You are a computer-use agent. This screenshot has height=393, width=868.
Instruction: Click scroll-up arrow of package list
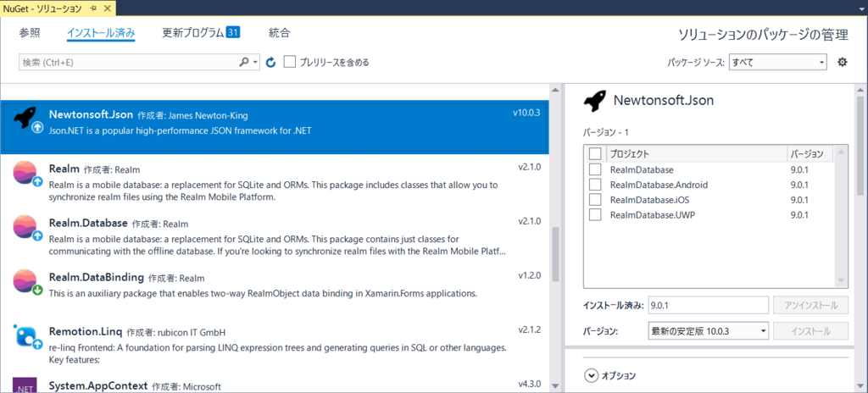coord(555,89)
